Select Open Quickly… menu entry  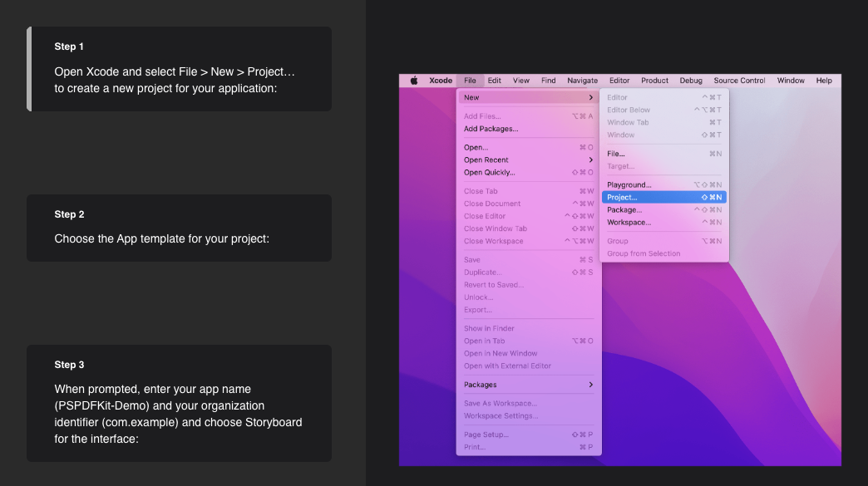click(x=490, y=173)
